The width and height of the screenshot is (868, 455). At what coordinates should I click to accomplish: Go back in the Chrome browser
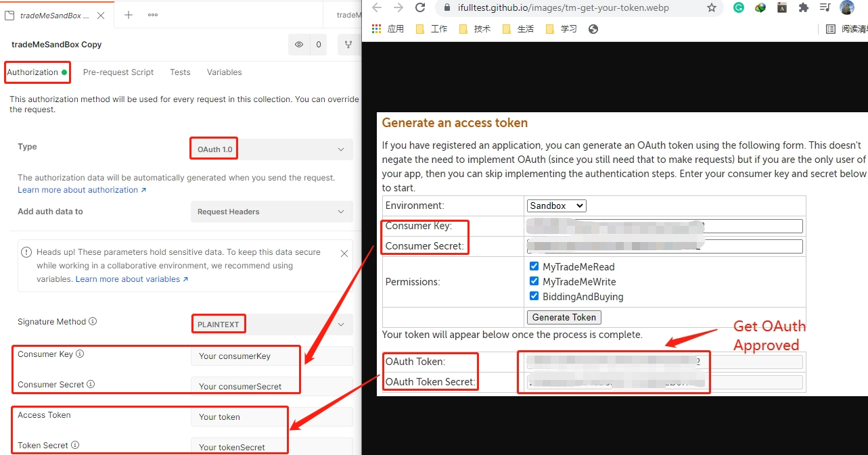(377, 7)
